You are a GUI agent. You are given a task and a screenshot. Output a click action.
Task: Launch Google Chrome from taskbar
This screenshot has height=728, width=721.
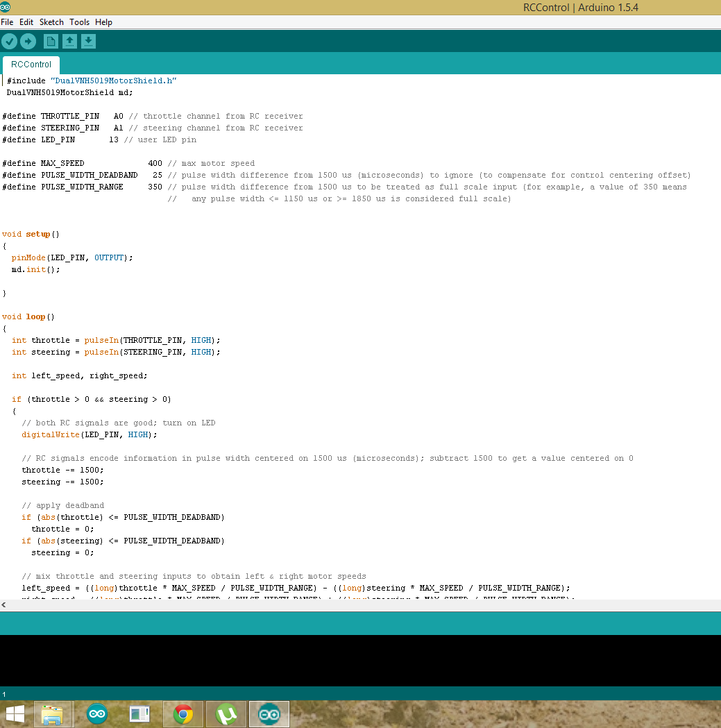coord(183,714)
